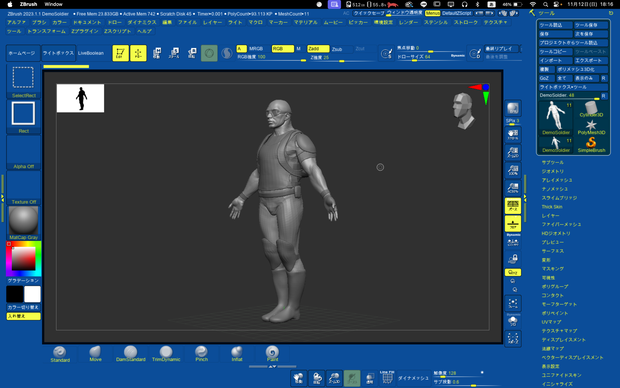
Task: Click the ホームページ button
Action: click(23, 53)
